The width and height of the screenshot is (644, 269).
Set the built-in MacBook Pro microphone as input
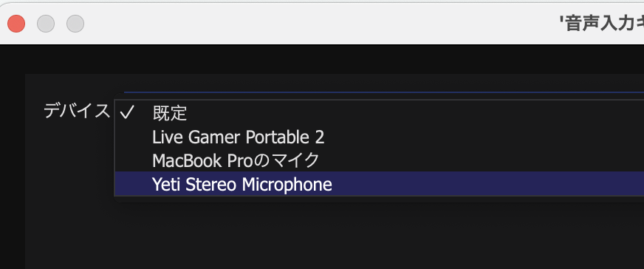(379, 160)
